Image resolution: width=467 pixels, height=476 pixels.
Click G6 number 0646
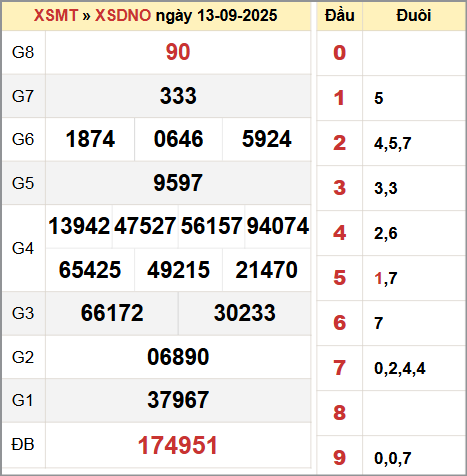pos(178,139)
